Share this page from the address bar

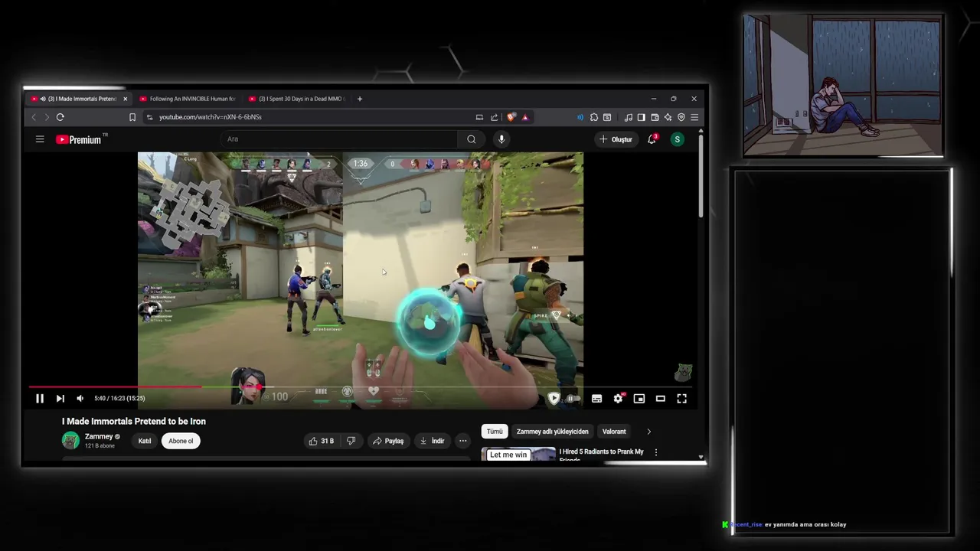pyautogui.click(x=495, y=117)
